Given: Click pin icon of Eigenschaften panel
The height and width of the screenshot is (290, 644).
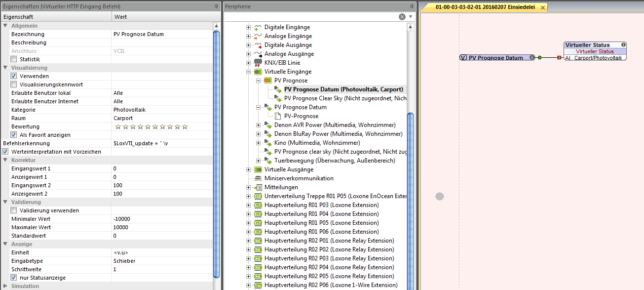Looking at the screenshot, I should (216, 6).
